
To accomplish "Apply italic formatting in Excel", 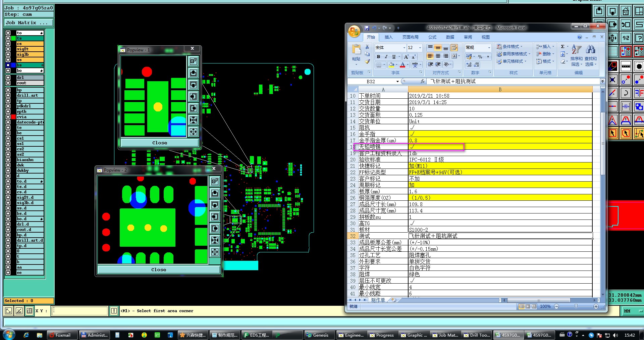I will point(386,57).
